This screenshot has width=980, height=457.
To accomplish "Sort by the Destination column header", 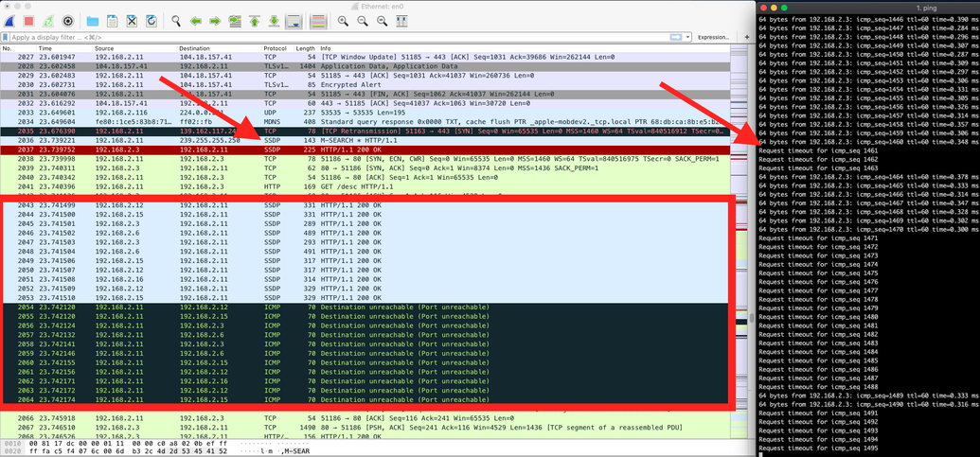I will tap(220, 48).
